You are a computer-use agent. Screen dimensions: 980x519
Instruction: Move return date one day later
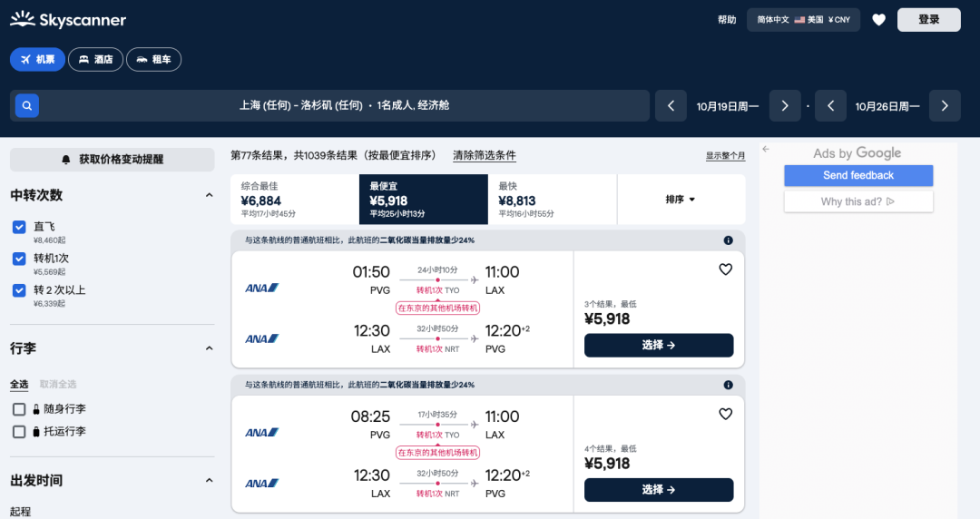[945, 106]
